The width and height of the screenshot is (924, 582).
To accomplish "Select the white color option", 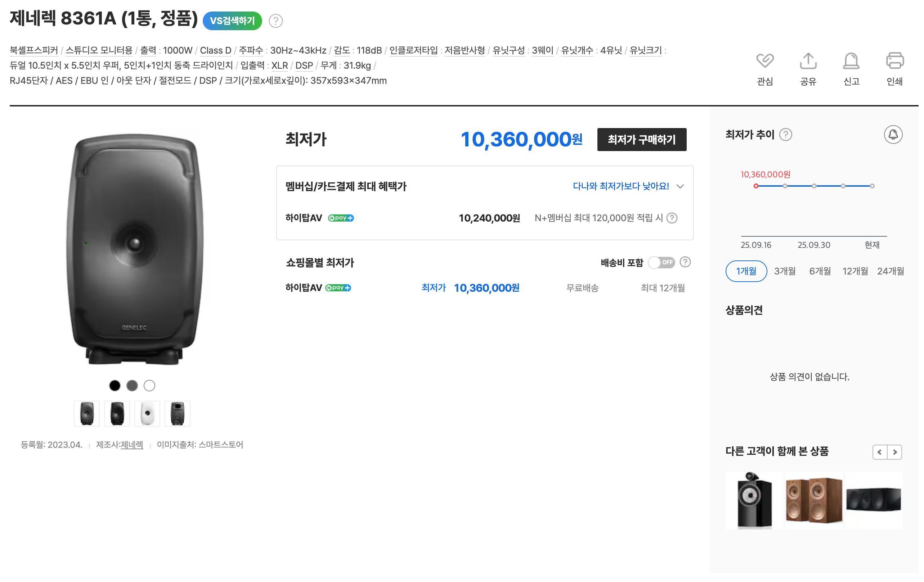I will tap(149, 385).
